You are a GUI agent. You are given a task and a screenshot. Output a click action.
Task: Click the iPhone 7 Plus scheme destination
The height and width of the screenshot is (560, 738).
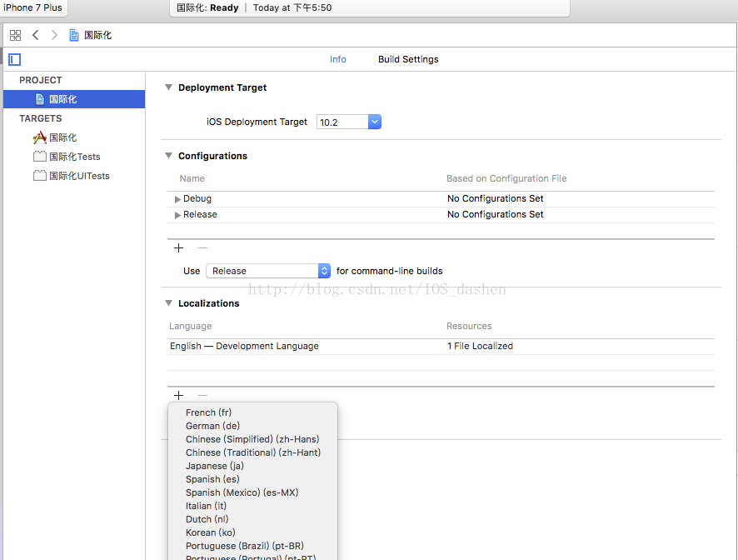(x=33, y=8)
